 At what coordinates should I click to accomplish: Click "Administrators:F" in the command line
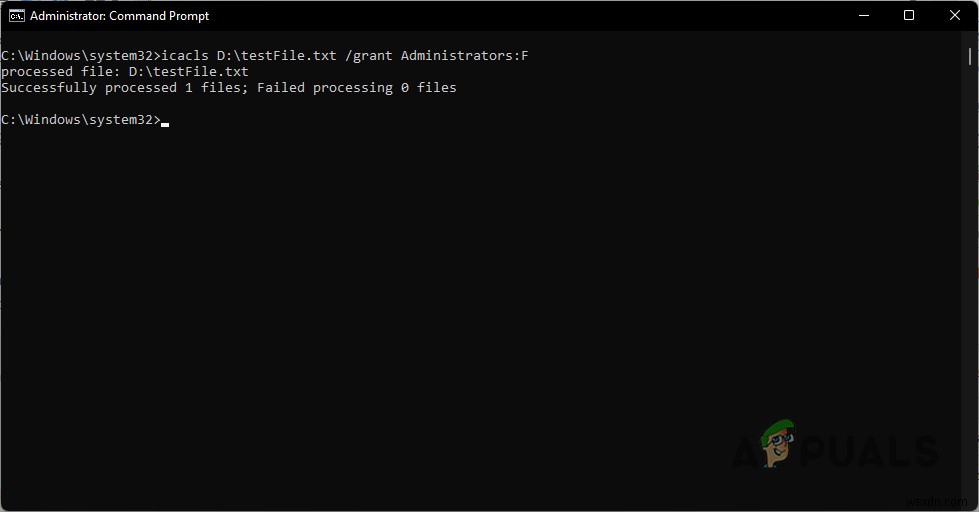[x=464, y=56]
